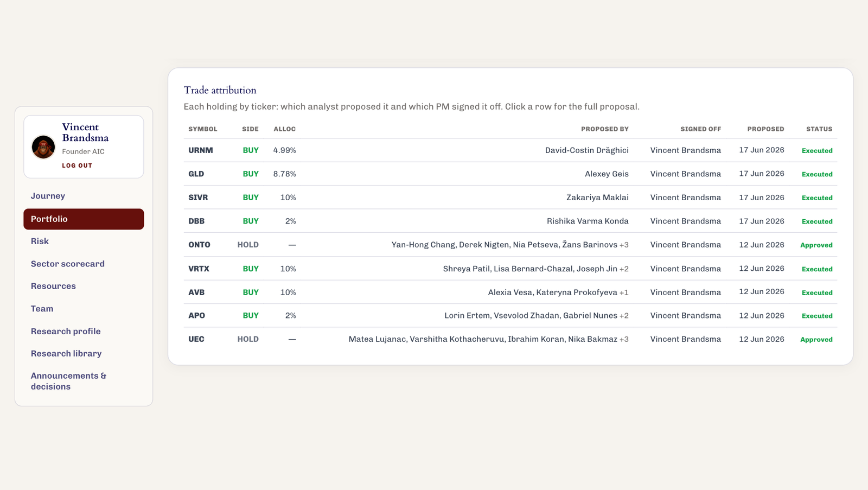Click the 12 Jun 2026 date for AVB

pos(762,292)
